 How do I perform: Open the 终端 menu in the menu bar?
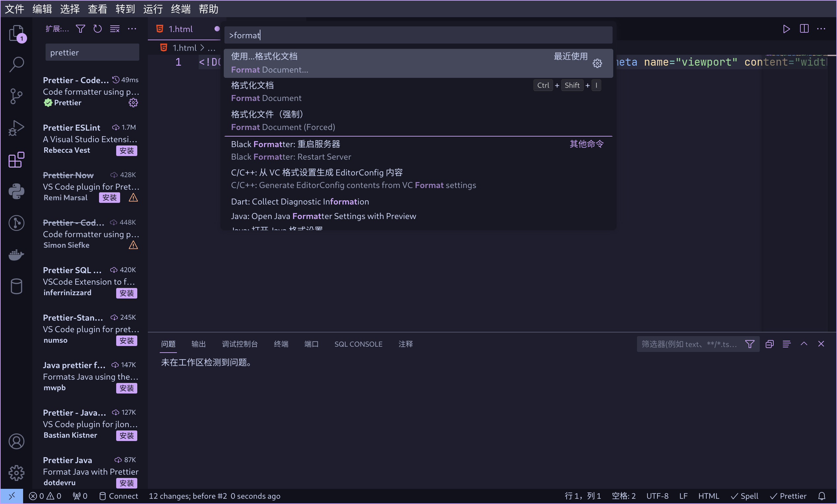click(x=181, y=9)
